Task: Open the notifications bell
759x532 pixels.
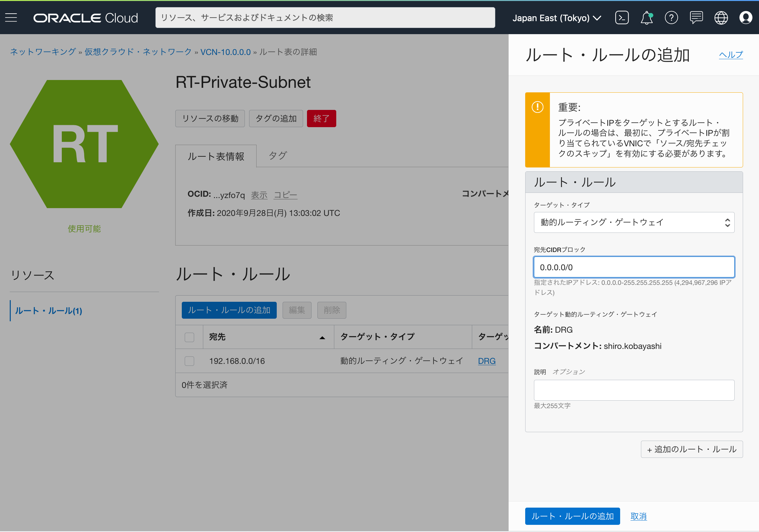Action: click(x=646, y=18)
